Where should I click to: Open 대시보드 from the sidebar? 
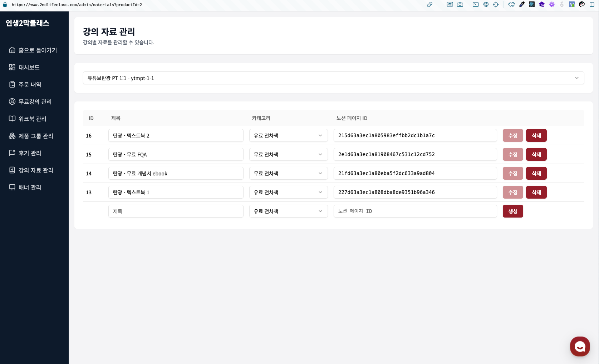pyautogui.click(x=29, y=67)
